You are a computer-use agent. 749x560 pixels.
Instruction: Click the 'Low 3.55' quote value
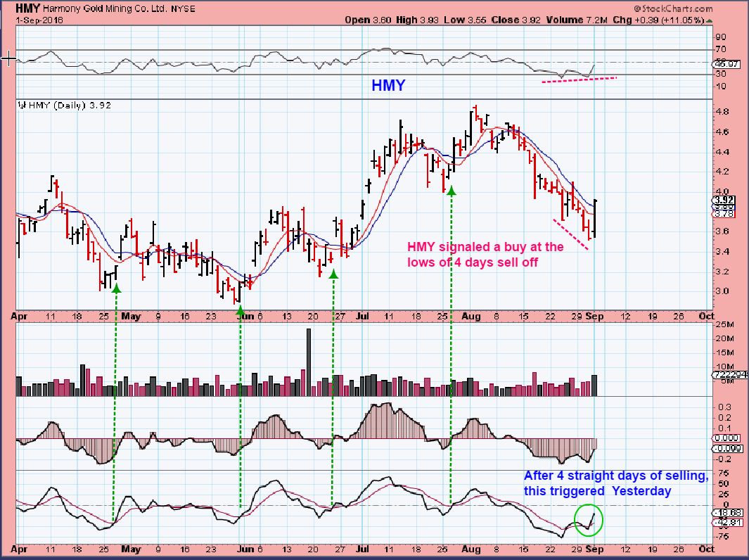tap(465, 20)
